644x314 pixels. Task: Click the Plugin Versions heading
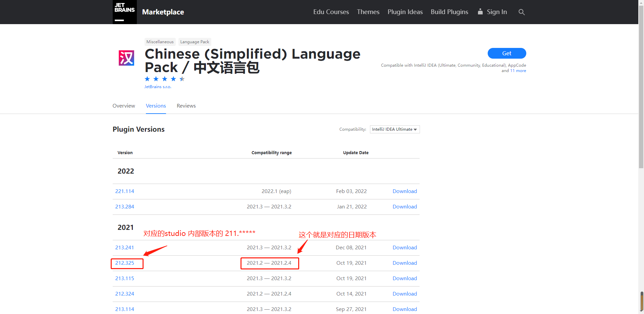tap(139, 129)
